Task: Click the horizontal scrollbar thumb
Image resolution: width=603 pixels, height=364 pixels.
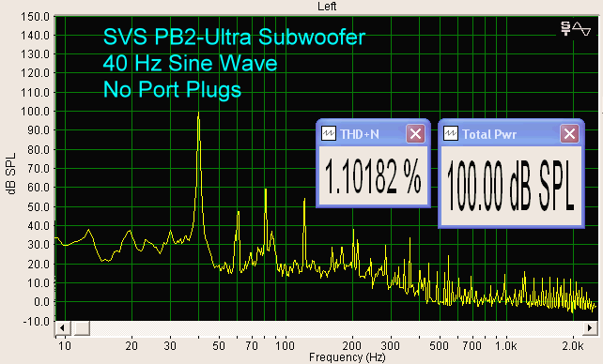Action: point(82,328)
